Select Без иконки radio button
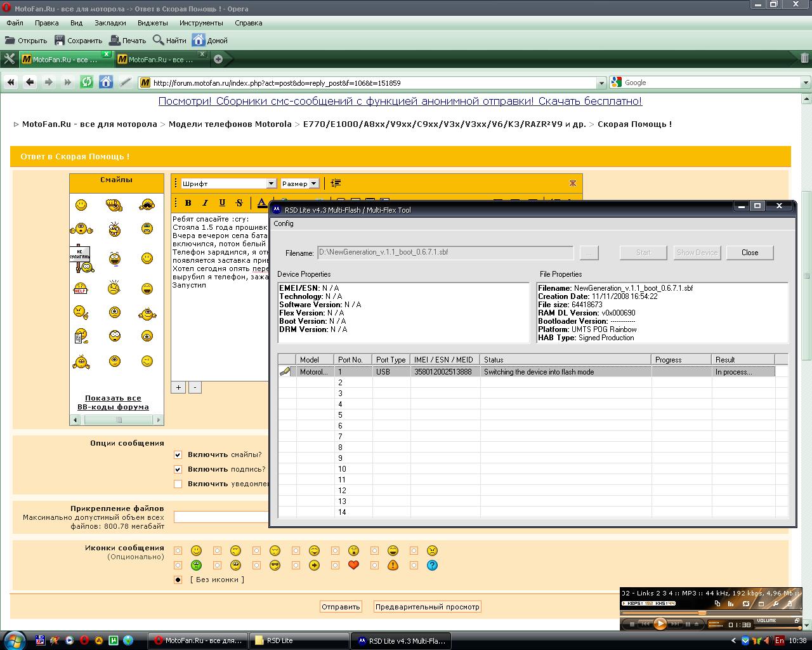This screenshot has width=812, height=650. click(x=178, y=580)
